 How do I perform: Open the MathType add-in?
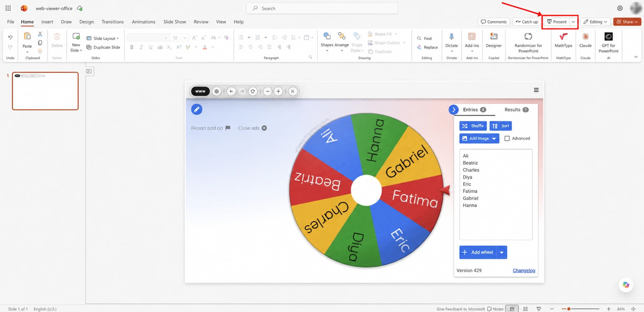tap(563, 40)
